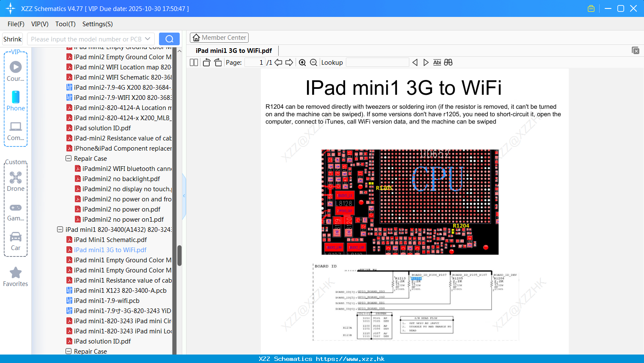Click the blue search button
Screen dimensions: 644x363
169,39
